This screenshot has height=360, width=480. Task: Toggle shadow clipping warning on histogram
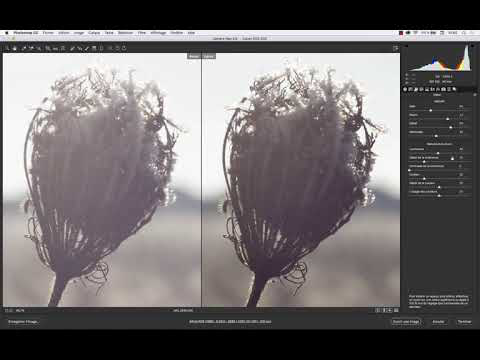[407, 46]
